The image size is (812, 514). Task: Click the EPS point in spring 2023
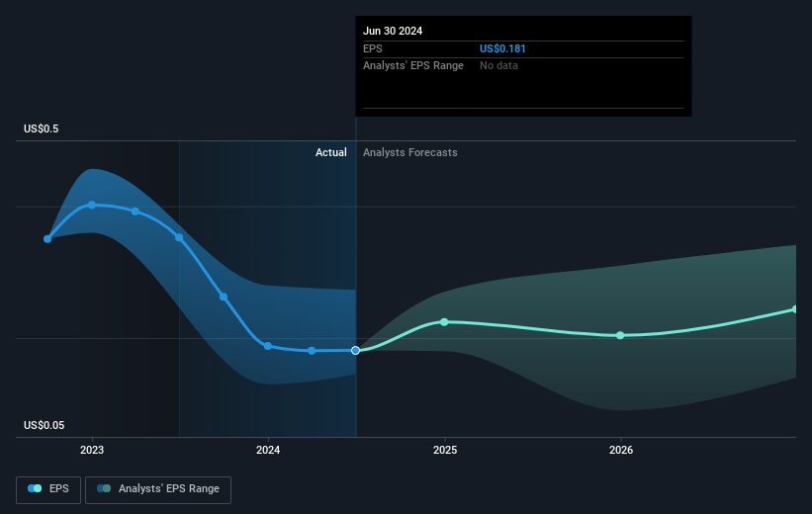pos(135,212)
